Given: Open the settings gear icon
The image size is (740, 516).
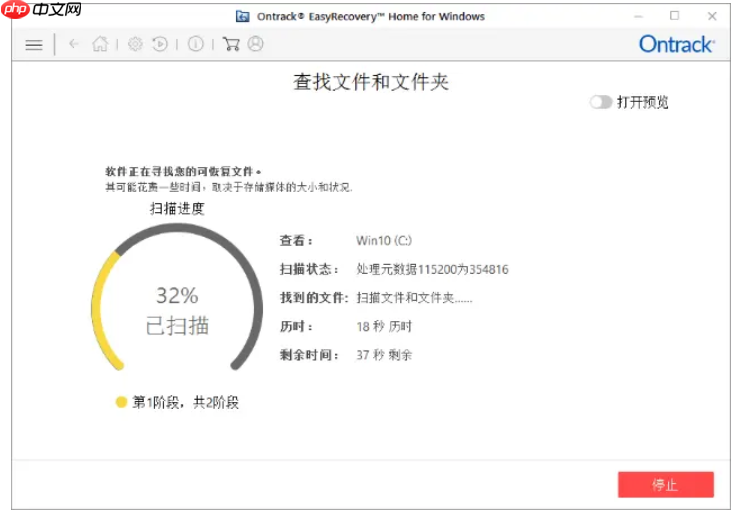Looking at the screenshot, I should tap(135, 44).
